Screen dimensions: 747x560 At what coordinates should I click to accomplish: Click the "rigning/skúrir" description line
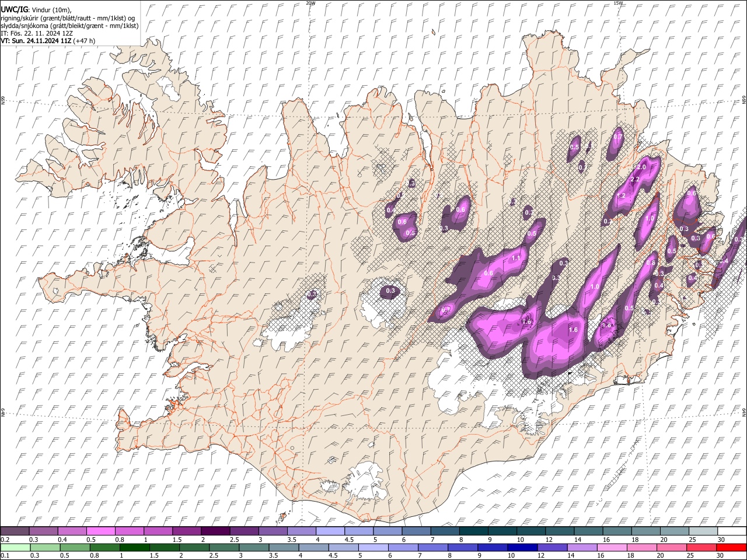point(68,17)
